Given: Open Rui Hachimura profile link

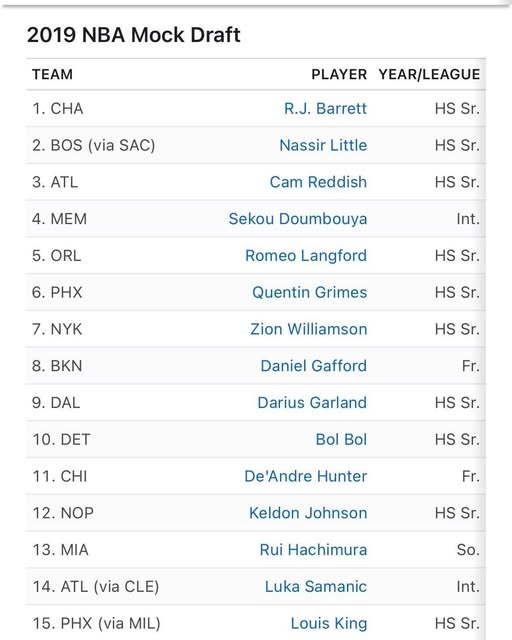Looking at the screenshot, I should (313, 549).
